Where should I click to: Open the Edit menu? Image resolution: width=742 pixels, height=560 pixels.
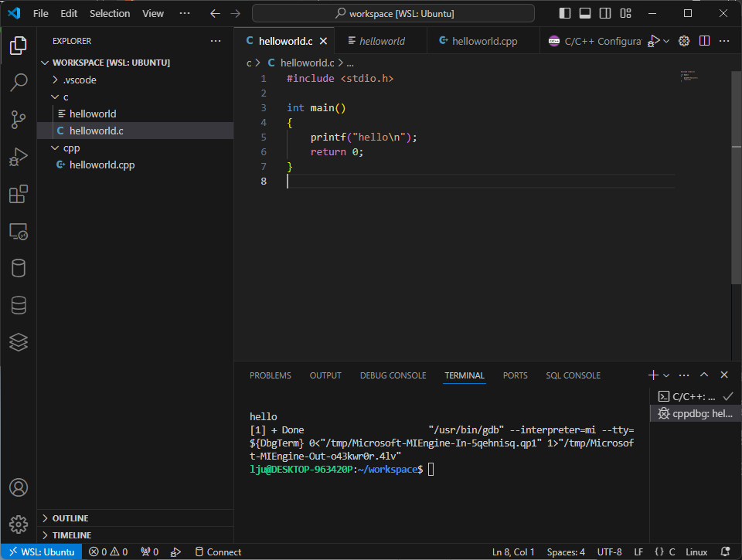tap(69, 14)
